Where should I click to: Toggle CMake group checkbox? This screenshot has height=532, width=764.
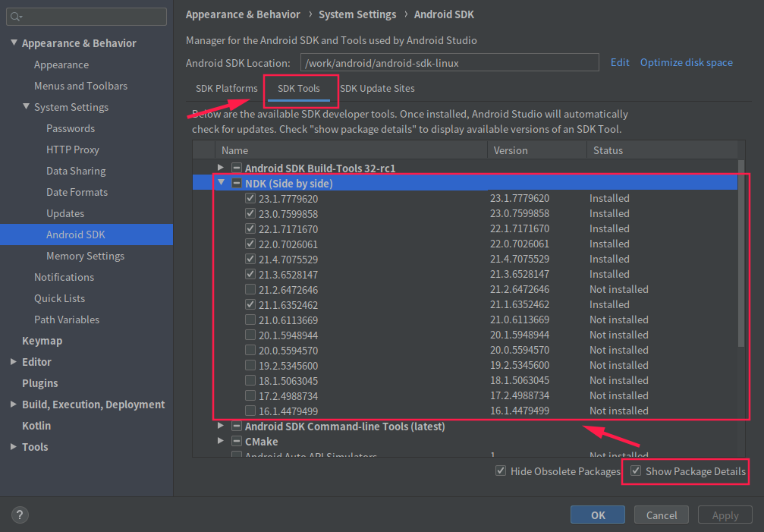pyautogui.click(x=237, y=442)
